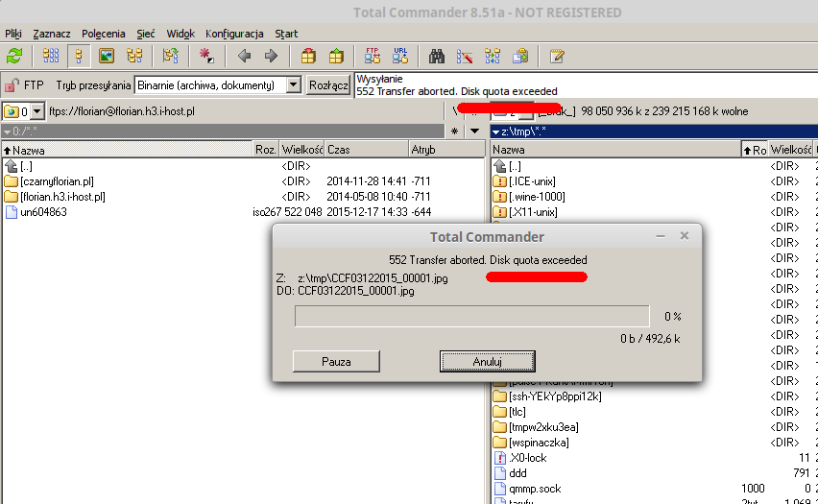Screen dimensions: 818x504
Task: Open the Polecenia menu
Action: 104,34
